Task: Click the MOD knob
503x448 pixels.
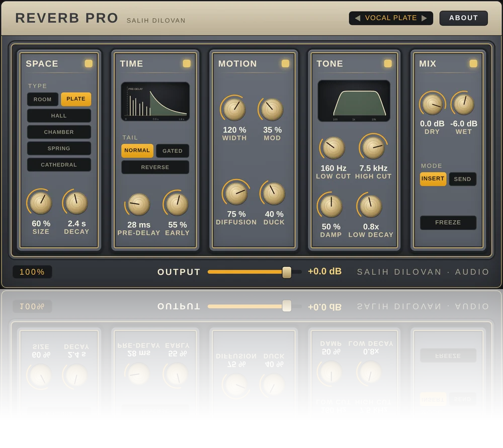Action: (272, 109)
